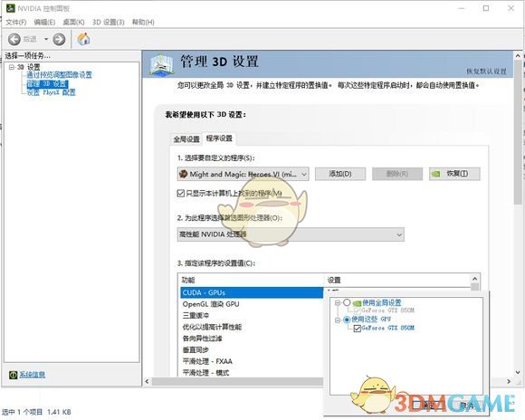Minimize the NVIDIA control panel window
The width and height of the screenshot is (525, 420).
(462, 8)
